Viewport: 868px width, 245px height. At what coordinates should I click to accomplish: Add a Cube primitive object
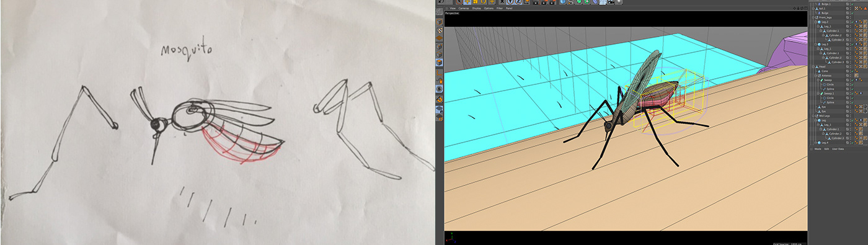pyautogui.click(x=563, y=2)
